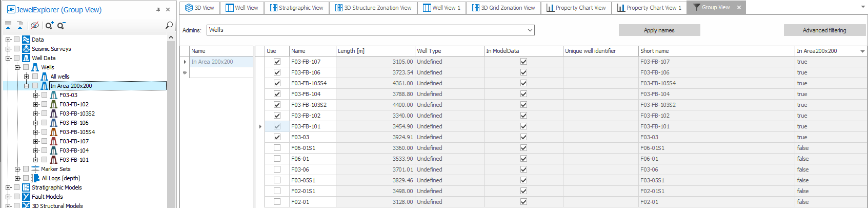Switch to the Stratigraphic View tab
The width and height of the screenshot is (868, 208).
[x=296, y=8]
